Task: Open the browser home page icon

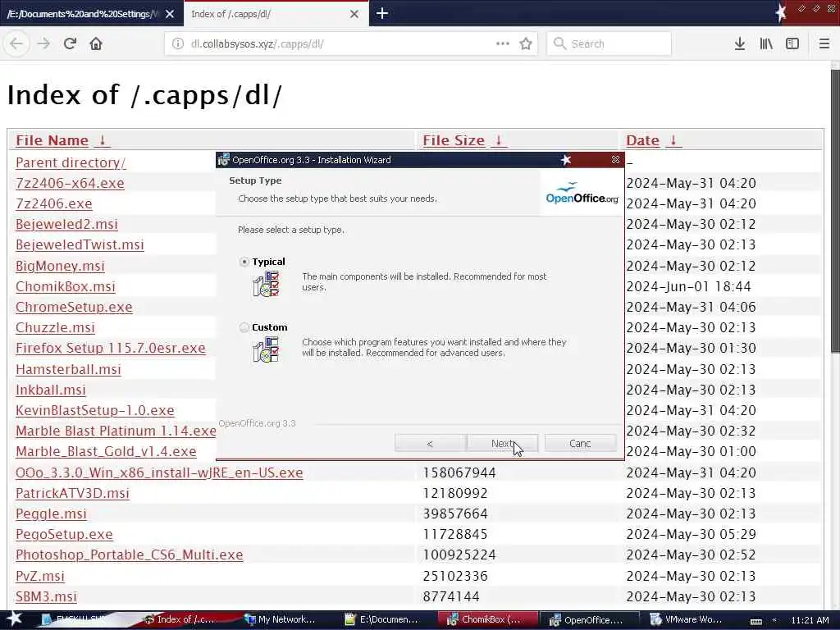Action: coord(96,43)
